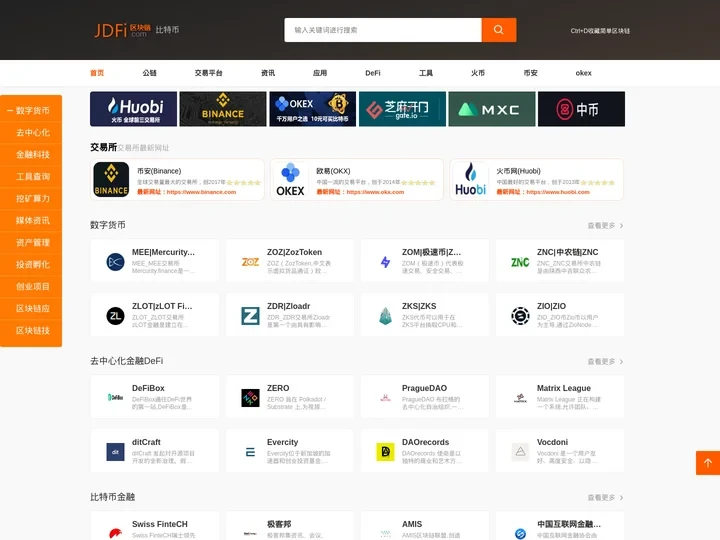
Task: Select 金融科技 in the sidebar
Action: pyautogui.click(x=31, y=154)
